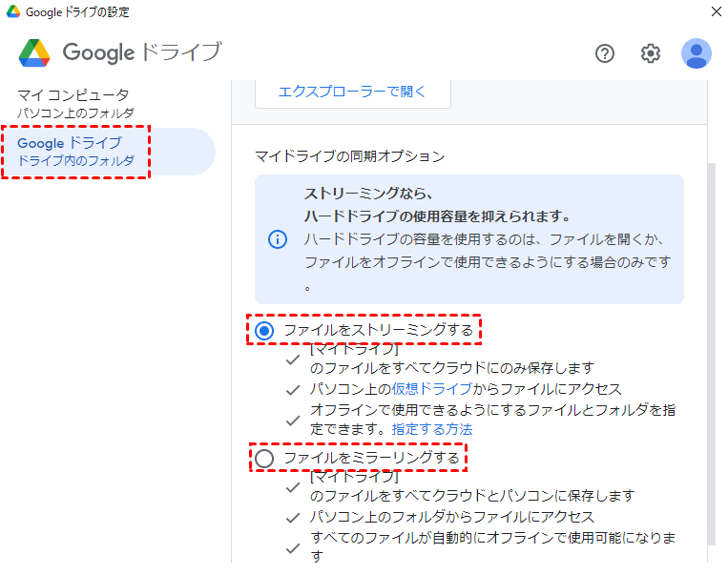Select ファイルをミラーリングする radio button
This screenshot has height=575, width=728.
[264, 458]
